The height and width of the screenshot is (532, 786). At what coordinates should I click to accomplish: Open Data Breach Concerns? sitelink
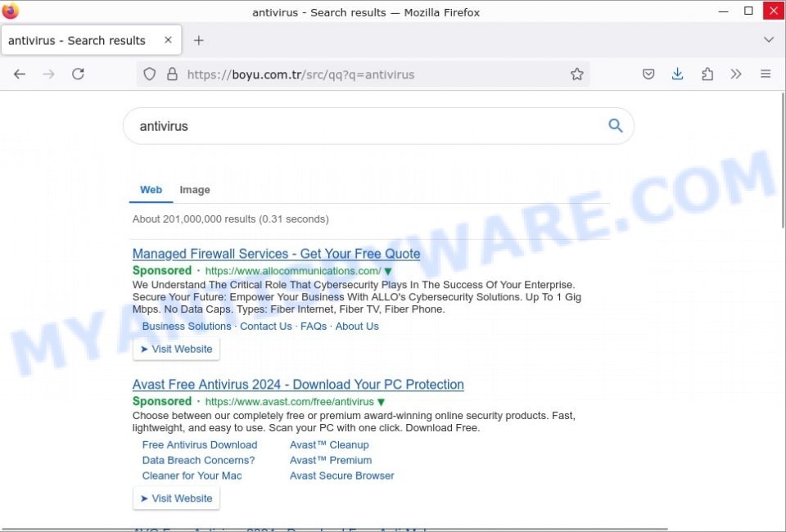click(198, 460)
